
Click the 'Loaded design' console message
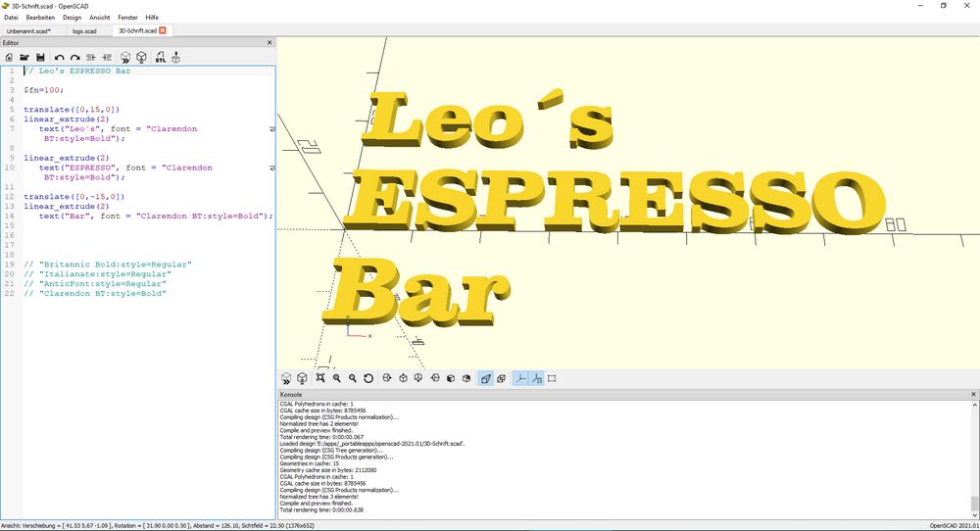coord(371,444)
